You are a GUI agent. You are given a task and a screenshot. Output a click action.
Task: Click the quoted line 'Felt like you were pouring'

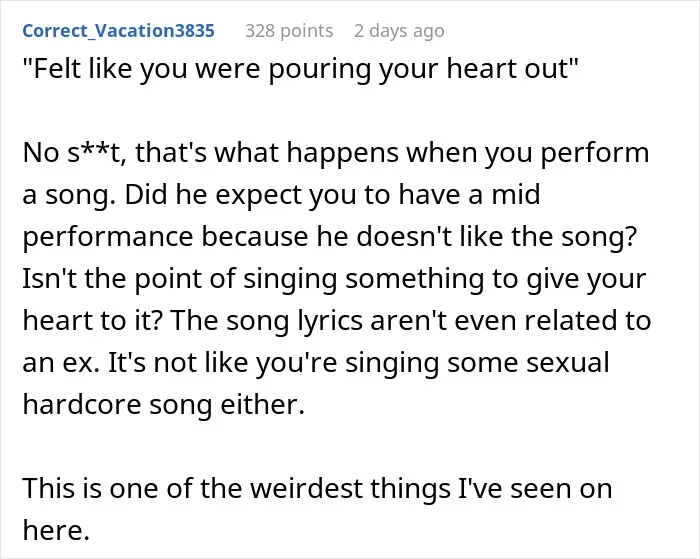coord(300,69)
